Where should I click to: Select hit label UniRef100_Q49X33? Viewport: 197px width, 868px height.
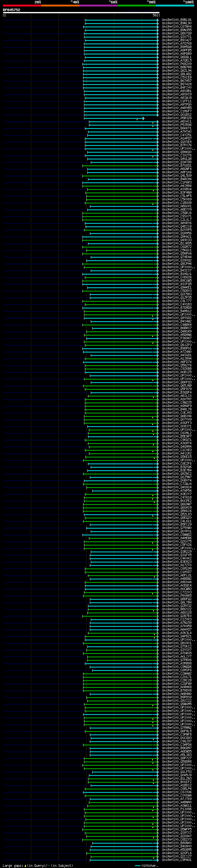pos(177,240)
